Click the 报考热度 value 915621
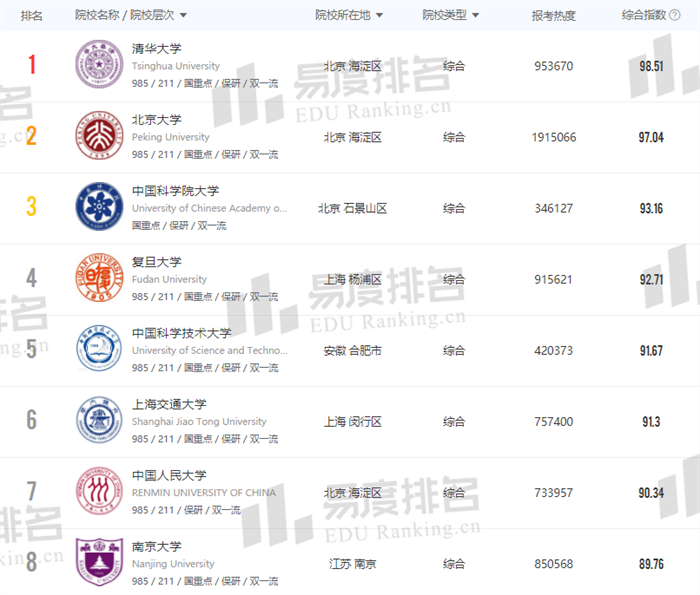The image size is (700, 595). (554, 279)
